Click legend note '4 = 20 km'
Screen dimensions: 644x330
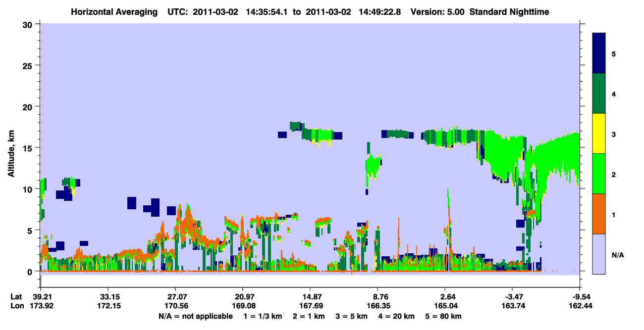(397, 316)
